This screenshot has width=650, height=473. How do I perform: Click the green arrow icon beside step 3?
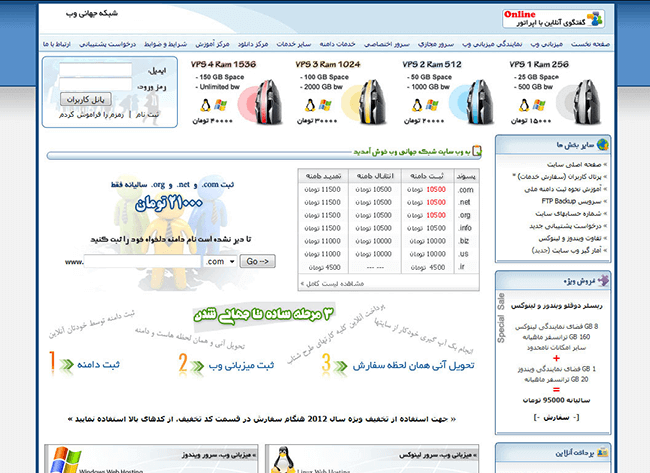[340, 366]
